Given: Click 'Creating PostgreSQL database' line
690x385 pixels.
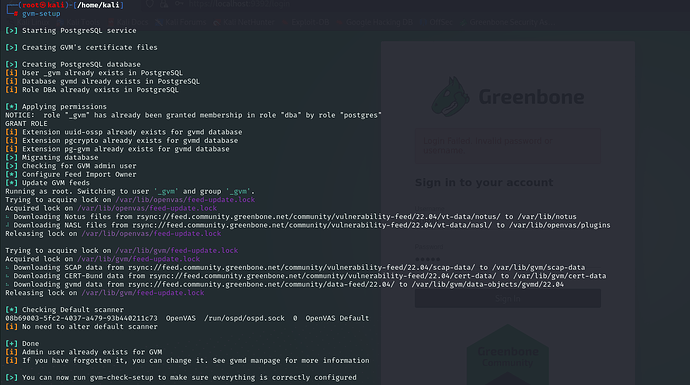Looking at the screenshot, I should tap(73, 65).
